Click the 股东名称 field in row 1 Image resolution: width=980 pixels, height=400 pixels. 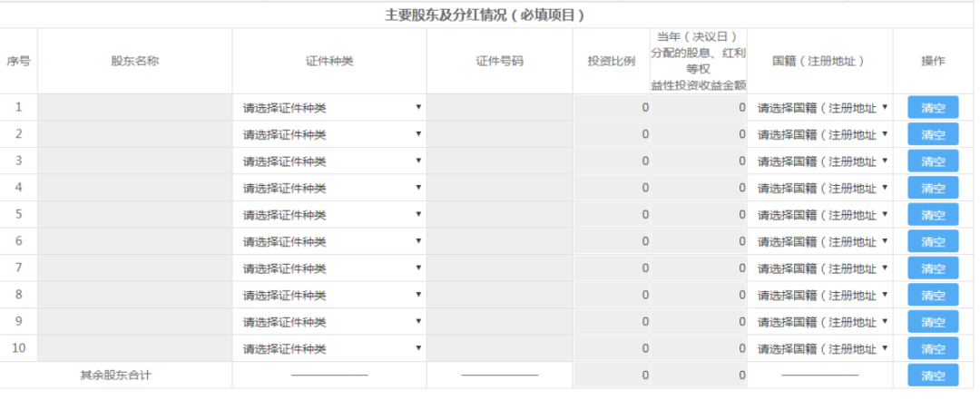click(x=134, y=108)
